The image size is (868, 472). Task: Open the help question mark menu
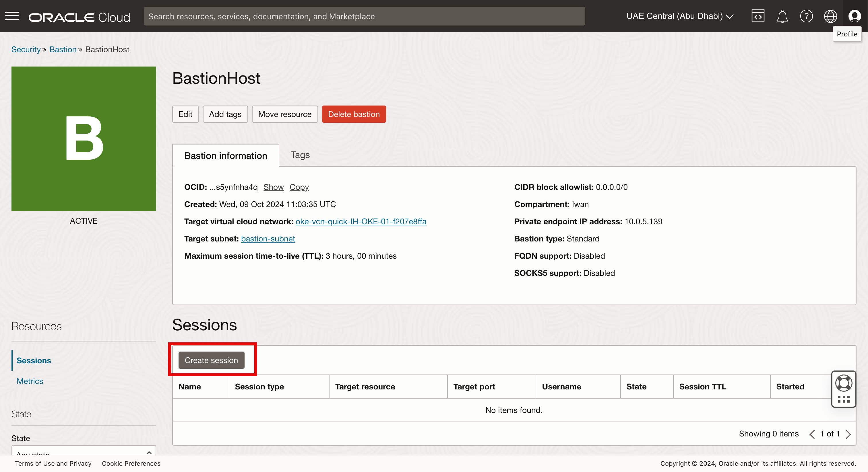[x=806, y=16]
